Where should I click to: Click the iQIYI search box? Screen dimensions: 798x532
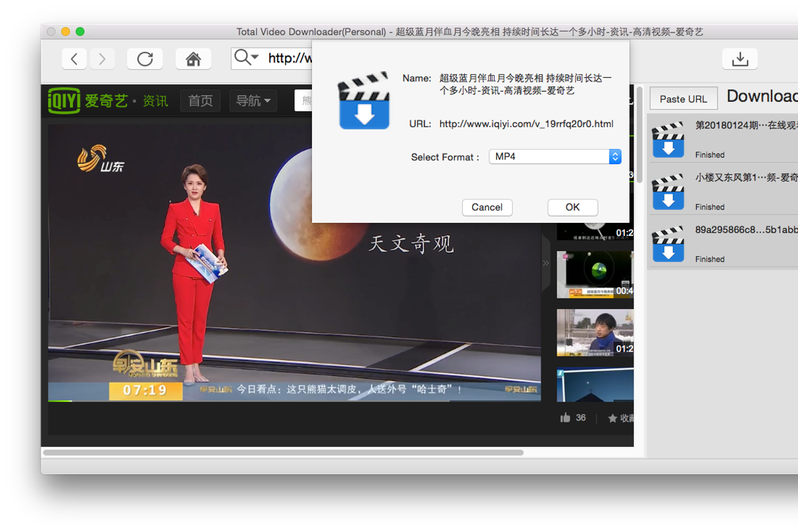304,100
